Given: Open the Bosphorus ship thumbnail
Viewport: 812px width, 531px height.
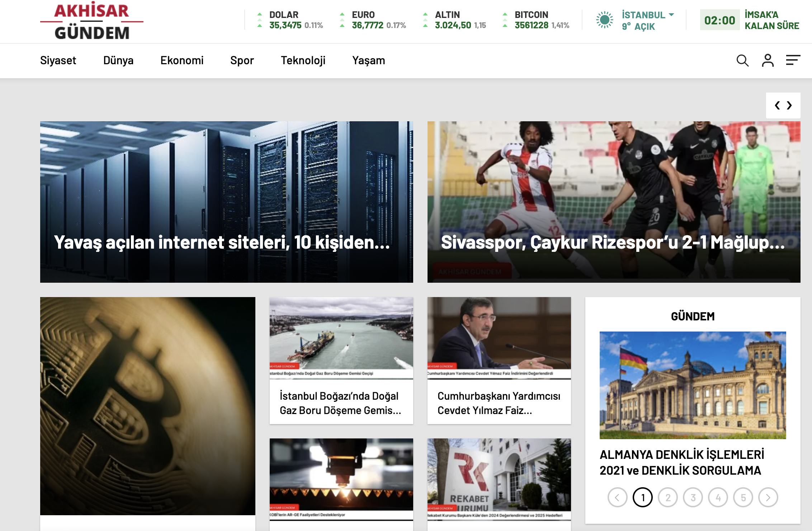Looking at the screenshot, I should [341, 338].
